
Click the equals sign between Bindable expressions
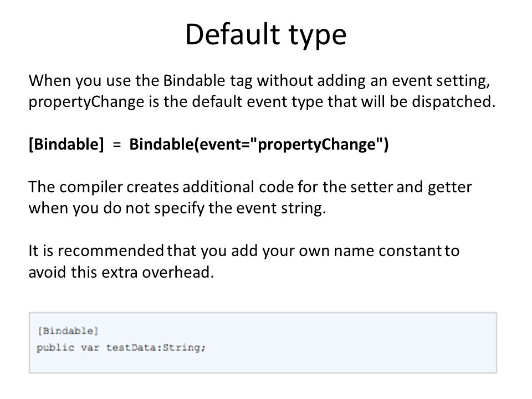coord(117,145)
